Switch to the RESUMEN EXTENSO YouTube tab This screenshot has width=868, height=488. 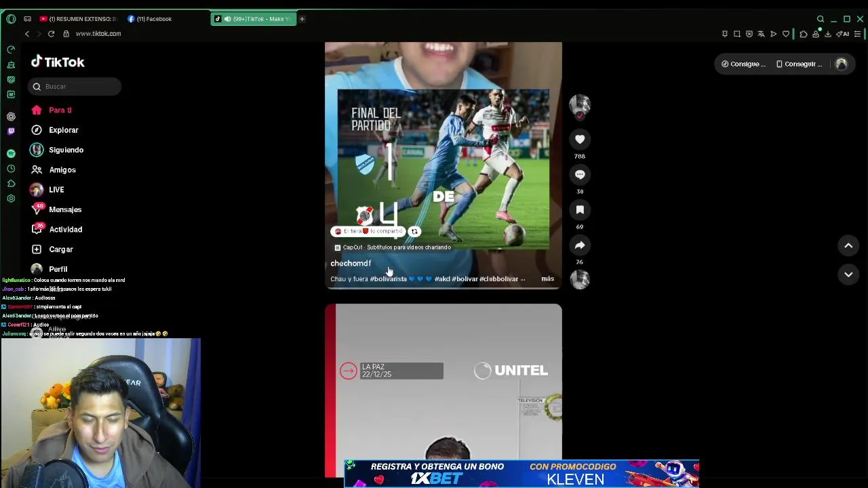point(78,19)
